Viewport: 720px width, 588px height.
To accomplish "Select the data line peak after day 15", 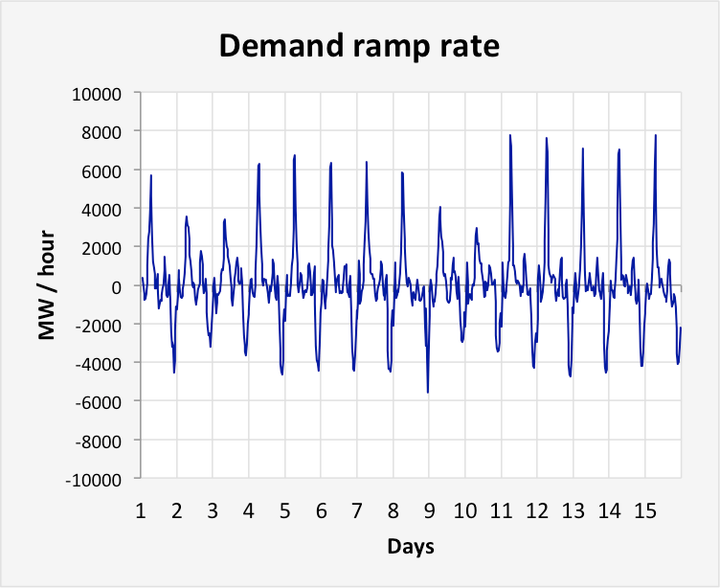I will (x=656, y=136).
